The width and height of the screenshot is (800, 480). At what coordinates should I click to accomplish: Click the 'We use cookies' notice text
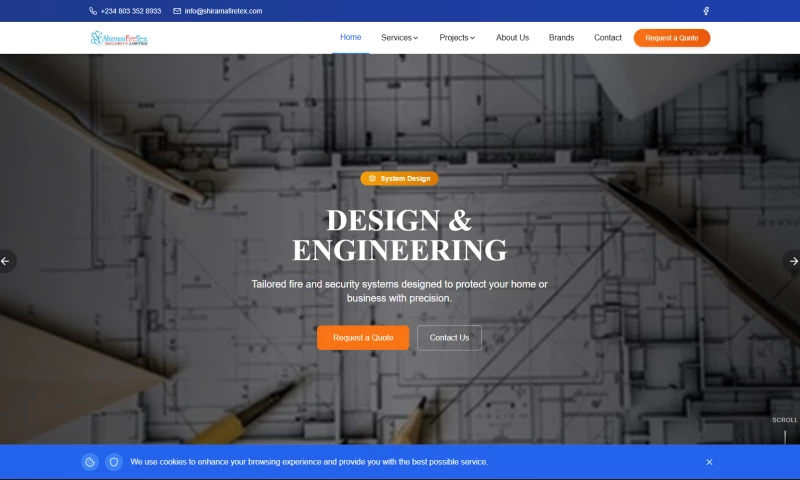pos(309,462)
